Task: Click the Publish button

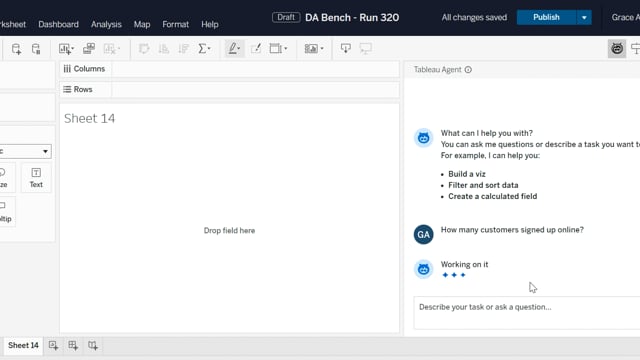Action: pos(546,18)
